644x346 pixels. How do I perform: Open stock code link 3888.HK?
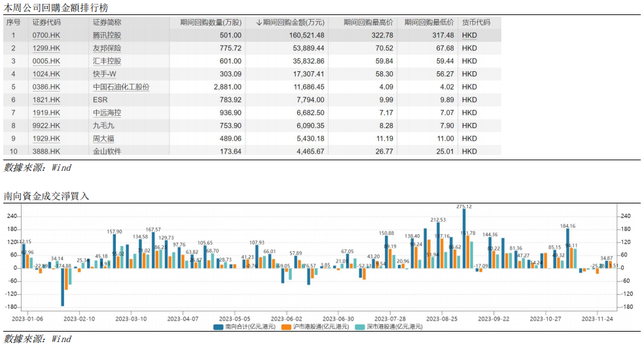46,152
